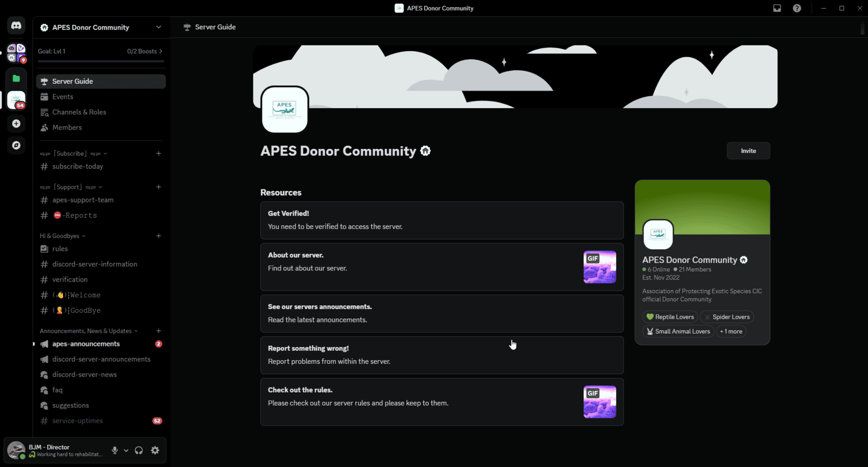
Task: Open the server folder icon with badge 9
Action: pos(16,53)
